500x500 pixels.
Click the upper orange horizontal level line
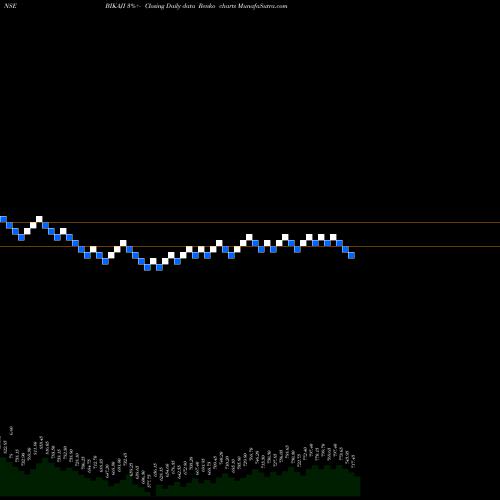(x=250, y=222)
